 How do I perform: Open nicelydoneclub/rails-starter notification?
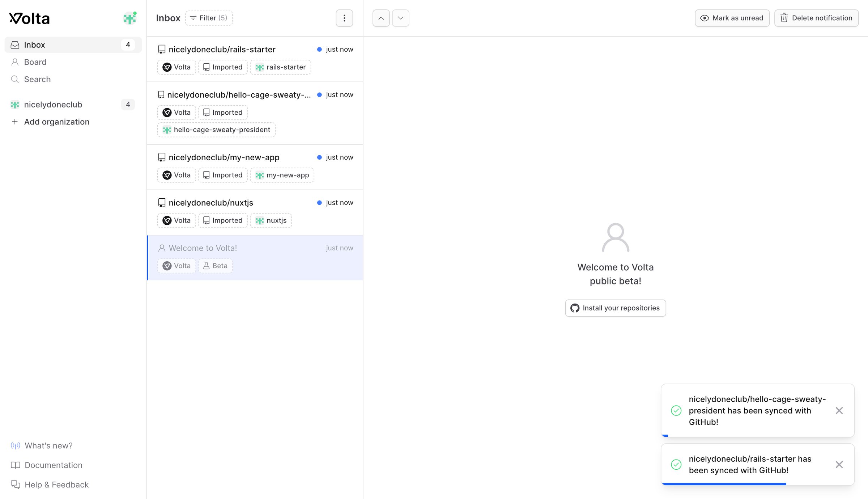tap(255, 59)
